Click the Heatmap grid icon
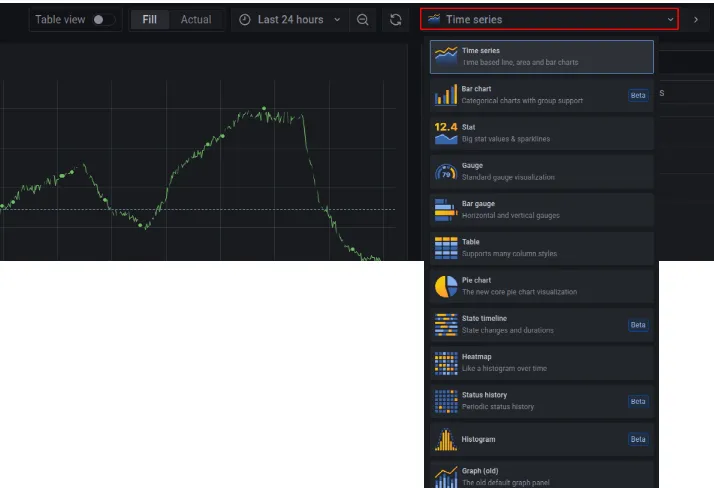This screenshot has height=488, width=714. (x=446, y=363)
